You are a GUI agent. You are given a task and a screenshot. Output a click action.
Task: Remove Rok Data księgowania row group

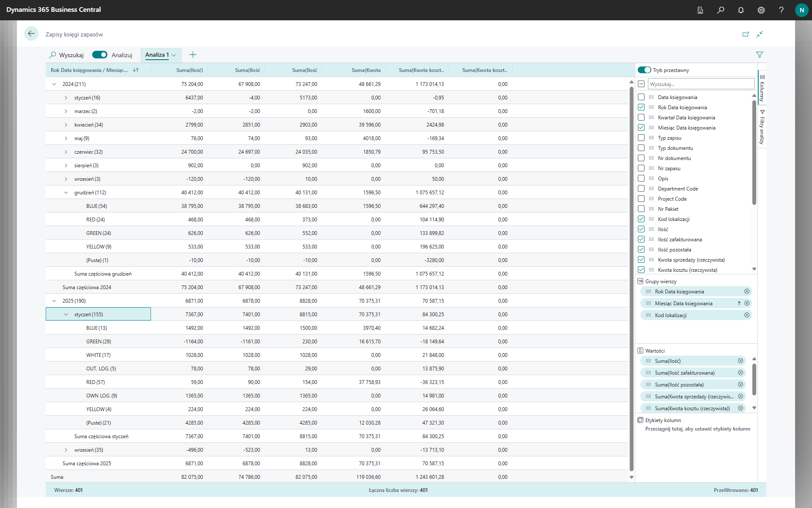747,291
